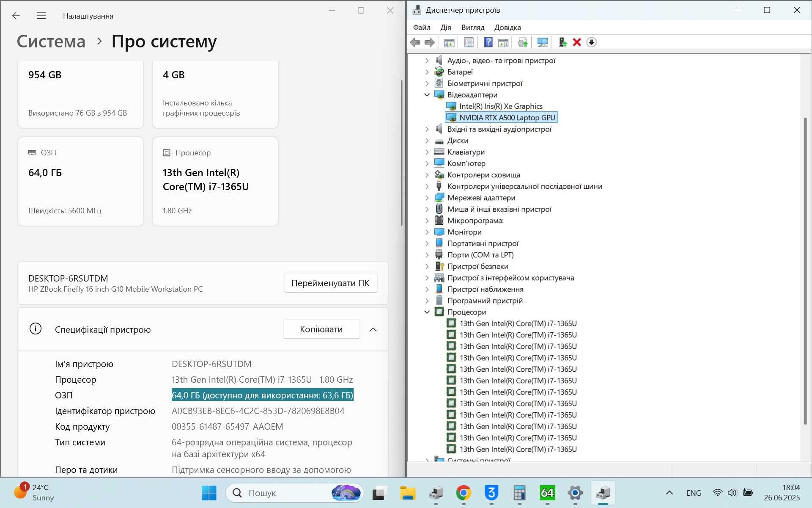
Task: Open the Дія menu
Action: point(446,28)
